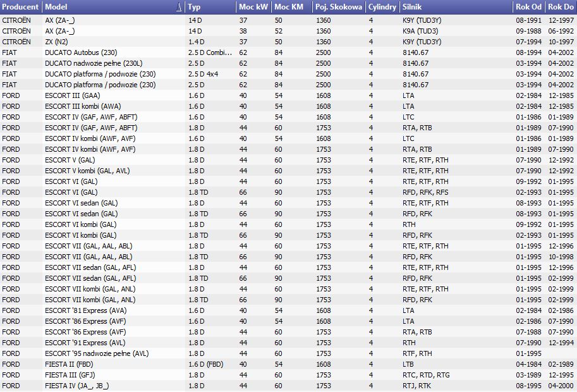Select ESCORT '91 Express (AVL) row
The width and height of the screenshot is (577, 392).
288,343
